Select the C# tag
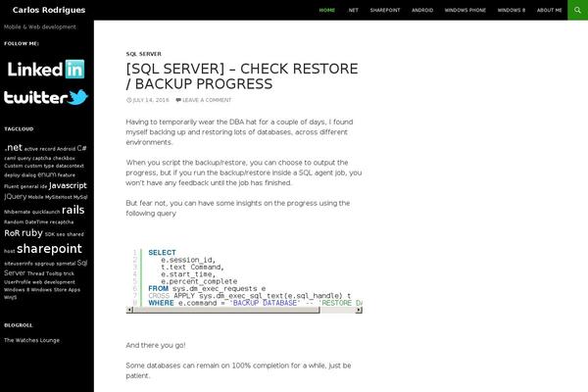Image resolution: width=588 pixels, height=392 pixels. [x=81, y=148]
